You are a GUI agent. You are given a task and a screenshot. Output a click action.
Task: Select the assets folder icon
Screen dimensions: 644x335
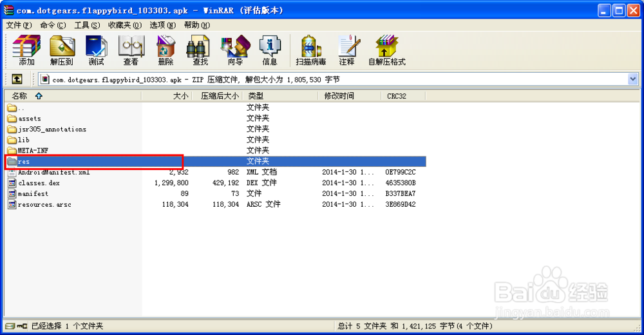pos(12,119)
